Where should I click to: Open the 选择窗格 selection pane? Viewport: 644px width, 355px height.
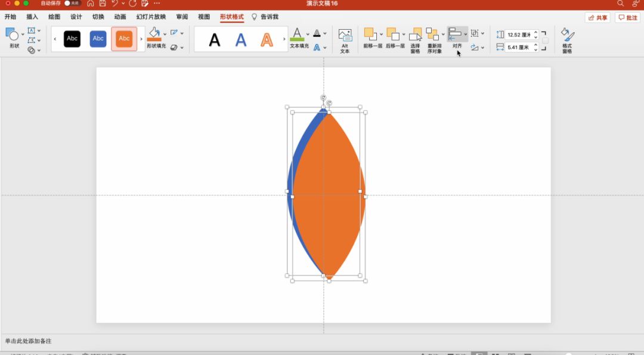point(415,40)
